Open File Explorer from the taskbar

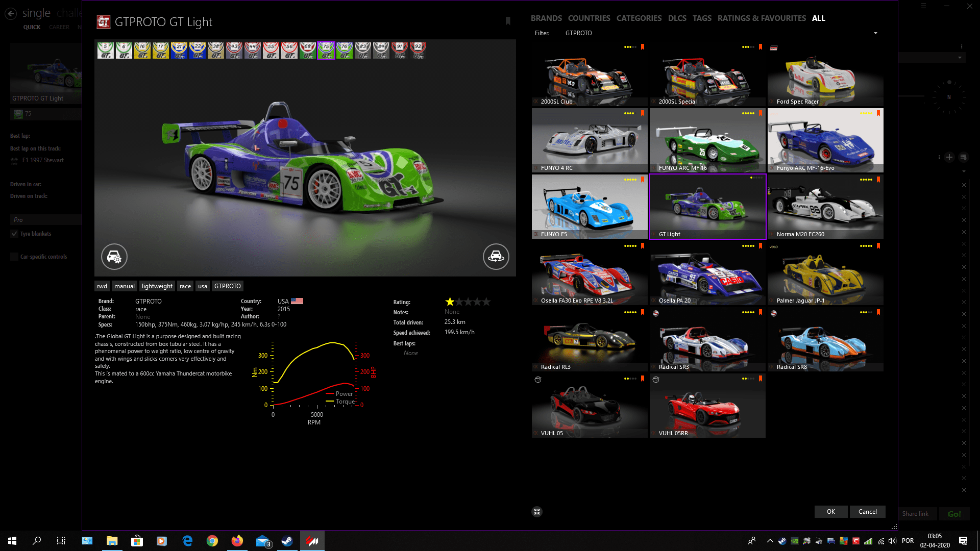[112, 541]
